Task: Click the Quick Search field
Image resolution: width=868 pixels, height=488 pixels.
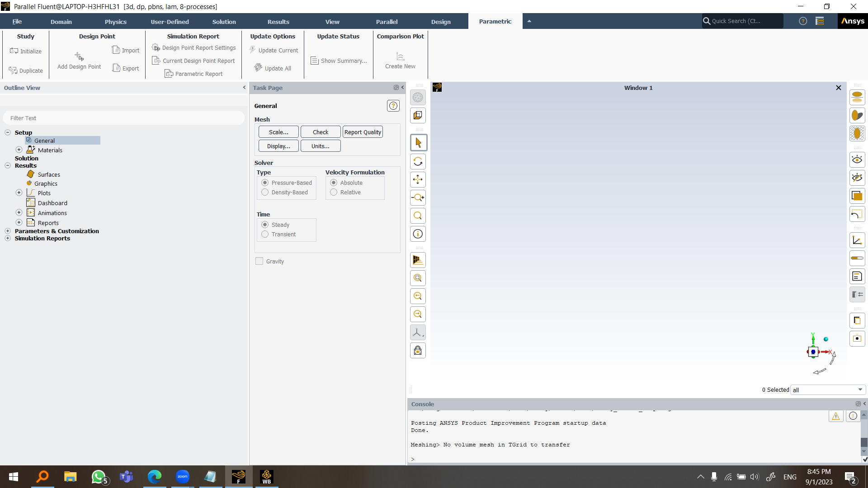Action: 742,21
